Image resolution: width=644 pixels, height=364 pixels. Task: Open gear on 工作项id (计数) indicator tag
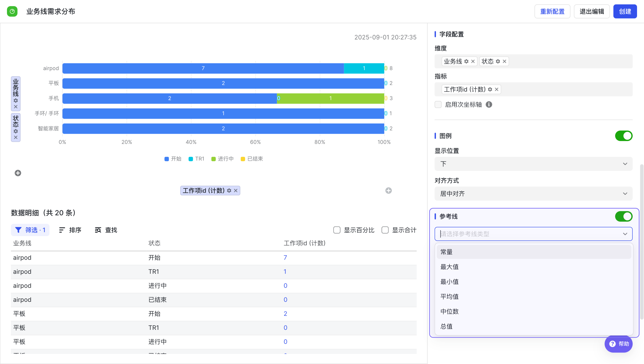pos(490,89)
